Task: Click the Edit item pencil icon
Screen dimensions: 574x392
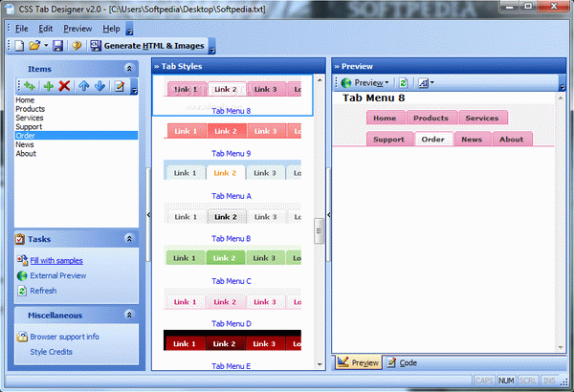Action: (x=120, y=86)
